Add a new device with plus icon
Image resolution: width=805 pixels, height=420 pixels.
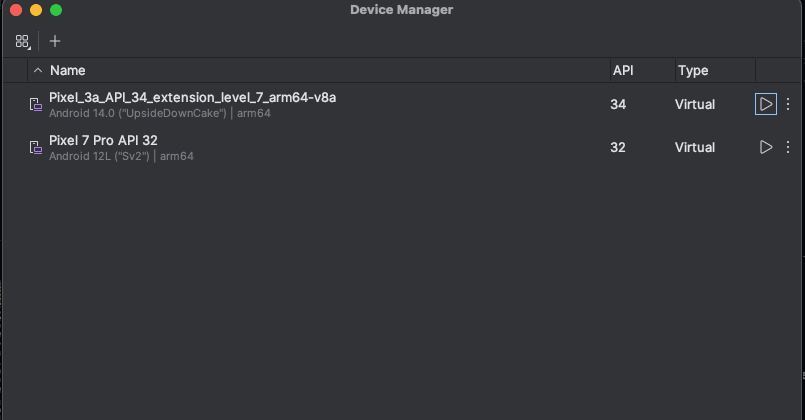click(x=55, y=41)
